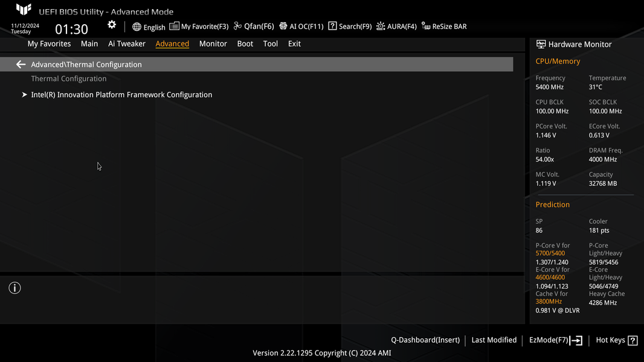This screenshot has height=362, width=644.
Task: Click the 1.119 V MC voltage
Action: click(546, 183)
